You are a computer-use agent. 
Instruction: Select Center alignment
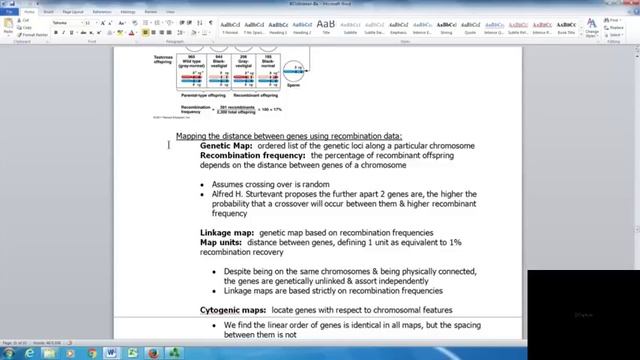153,33
